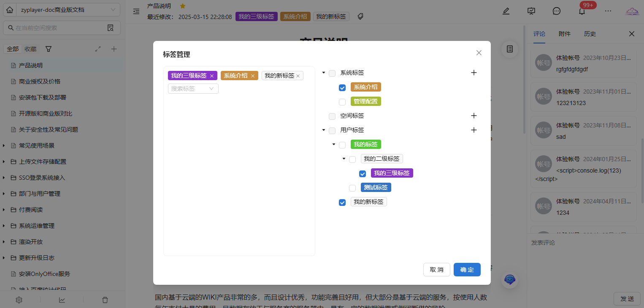Collapse the 系统标签 tree node

324,73
